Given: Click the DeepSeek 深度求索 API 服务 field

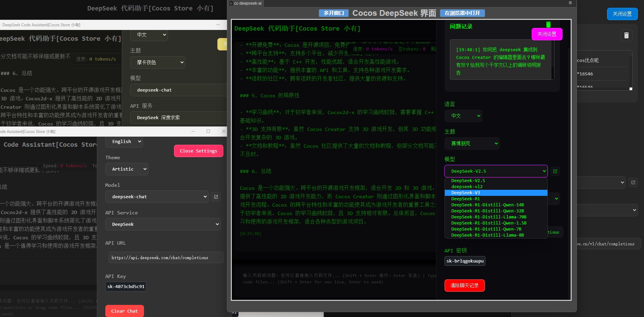Looking at the screenshot, I should [x=178, y=117].
